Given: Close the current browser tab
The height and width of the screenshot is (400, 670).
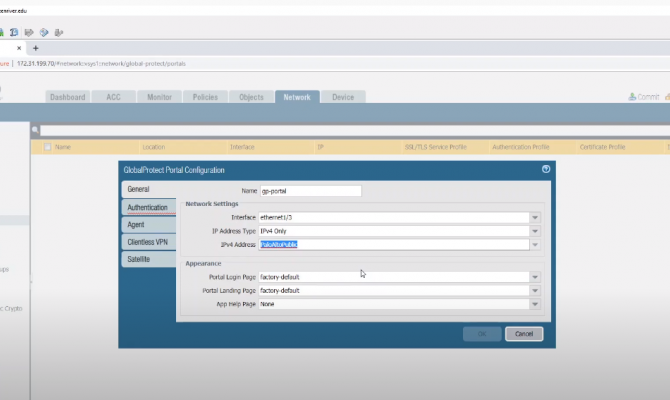Looking at the screenshot, I should 19,48.
